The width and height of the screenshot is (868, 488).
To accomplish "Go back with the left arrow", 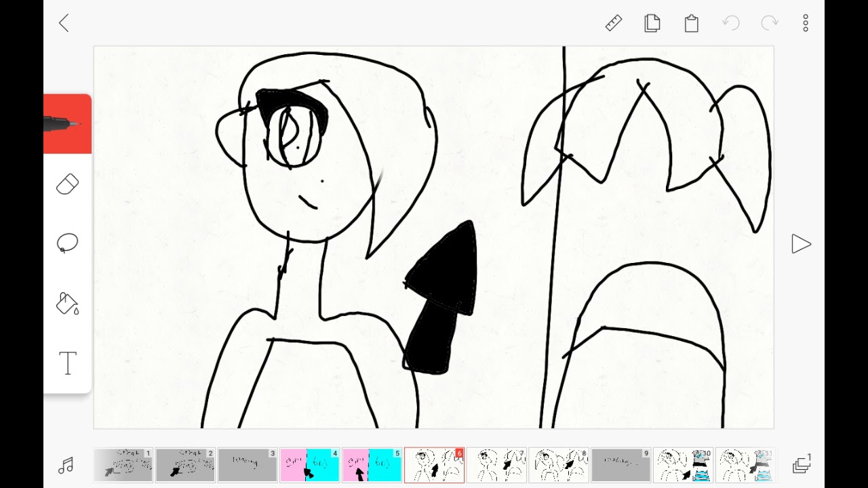I will pyautogui.click(x=64, y=23).
